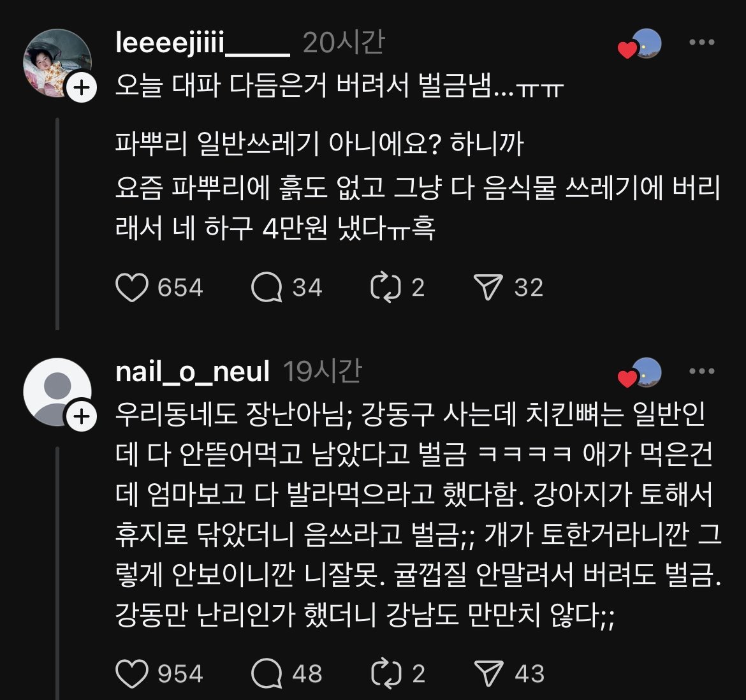Screen dimensions: 746x700
Task: Open leeeejiiii_____ username profile link
Action: tap(203, 43)
